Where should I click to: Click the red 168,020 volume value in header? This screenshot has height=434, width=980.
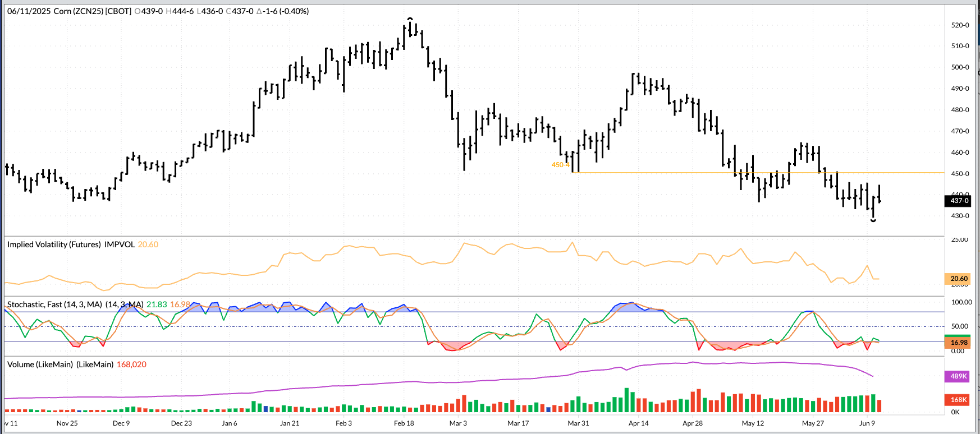tap(131, 364)
